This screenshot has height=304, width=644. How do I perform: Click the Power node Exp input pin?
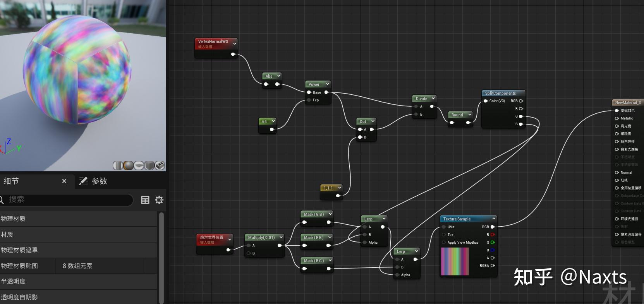[309, 100]
